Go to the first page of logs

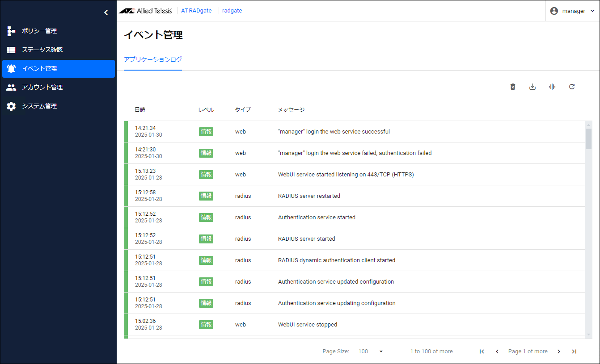coord(482,351)
